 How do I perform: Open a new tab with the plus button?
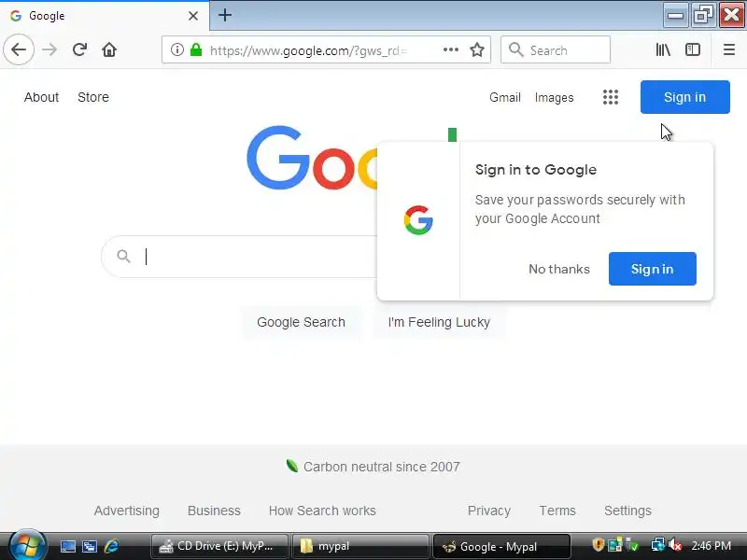pyautogui.click(x=225, y=15)
